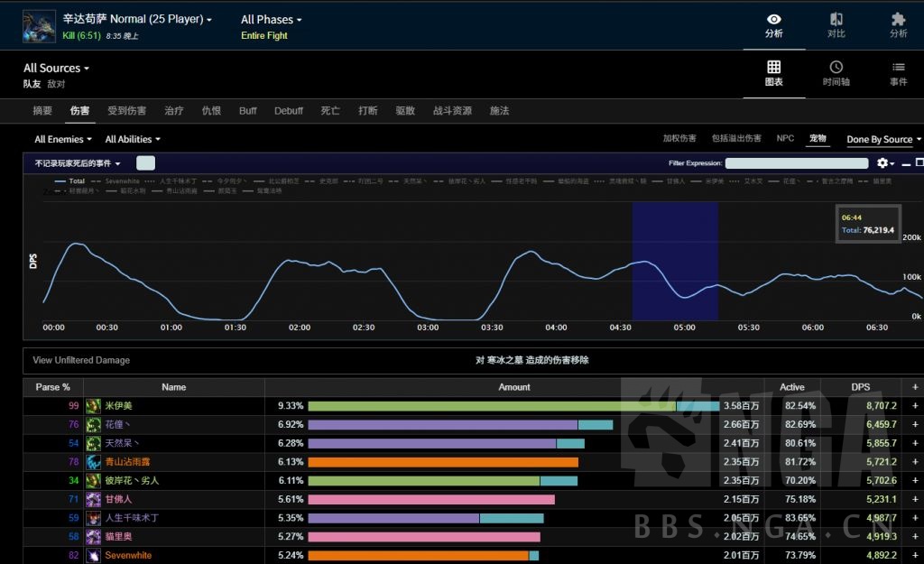Toggle the 加权伤害 option
924x564 pixels.
(x=679, y=139)
